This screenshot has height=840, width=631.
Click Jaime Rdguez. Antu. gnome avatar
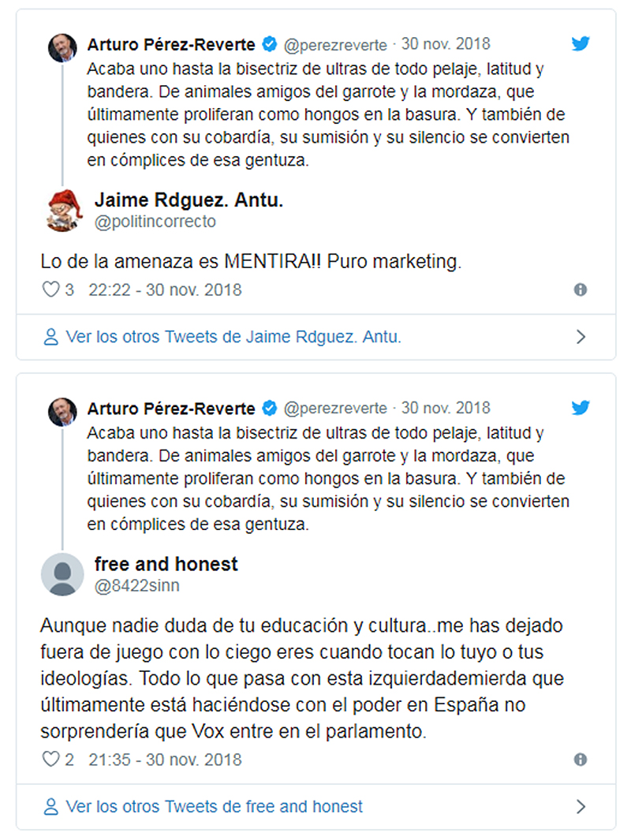pyautogui.click(x=64, y=211)
